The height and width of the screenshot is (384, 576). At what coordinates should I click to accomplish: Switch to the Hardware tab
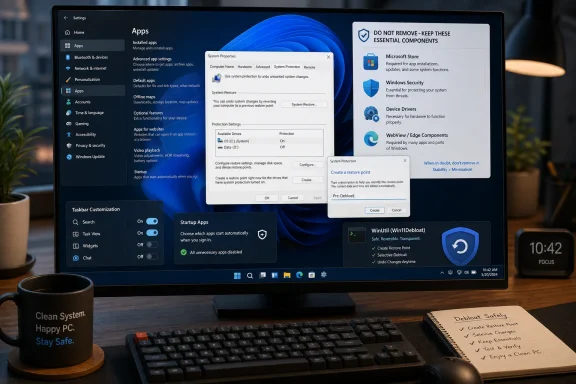(x=245, y=67)
